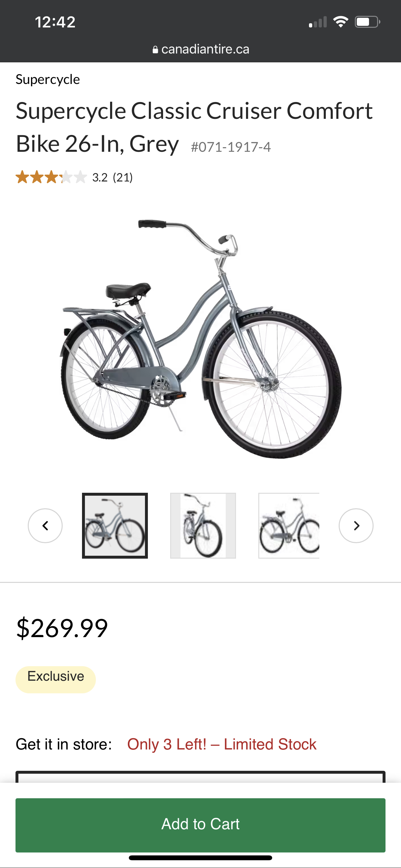
Task: Select the second front-angle bike thumbnail
Action: tap(203, 525)
